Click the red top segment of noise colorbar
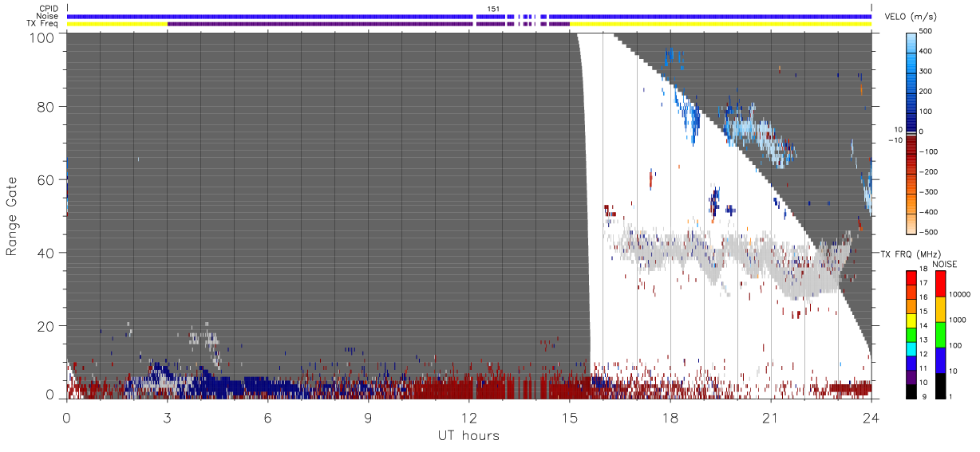Image resolution: width=980 pixels, height=452 pixels. 941,283
